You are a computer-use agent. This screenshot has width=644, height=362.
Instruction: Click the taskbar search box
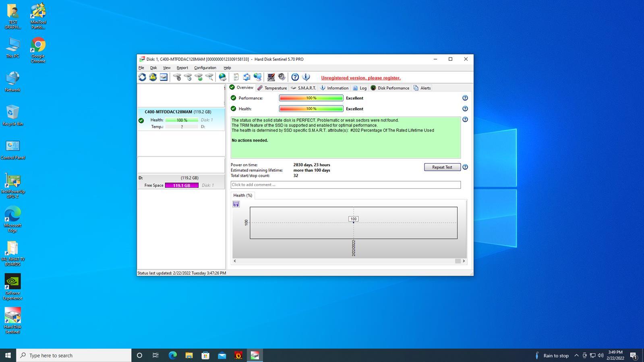(74, 355)
